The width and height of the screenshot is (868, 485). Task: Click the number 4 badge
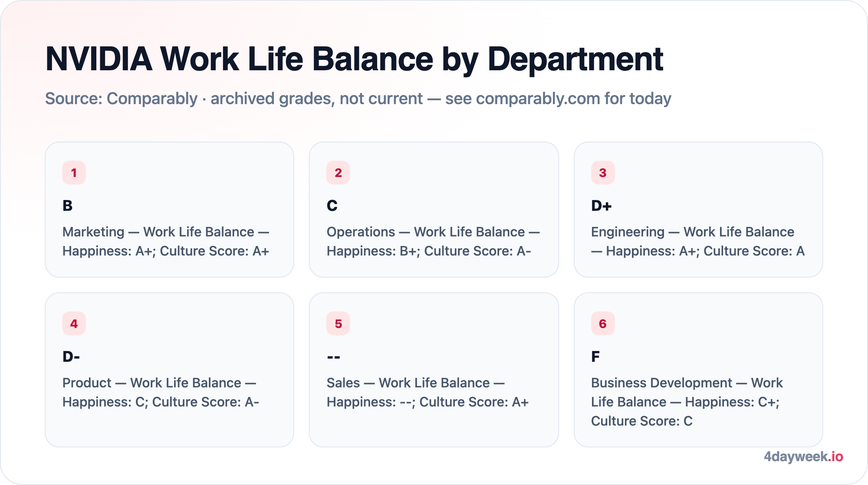click(x=74, y=324)
